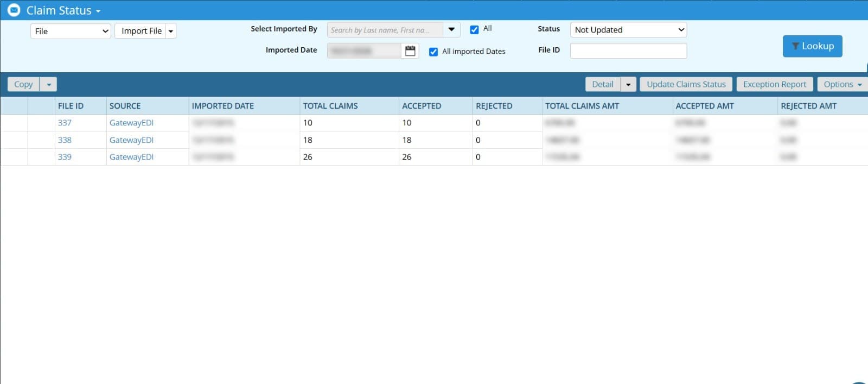Sort by SOURCE column header
868x384 pixels.
tap(148, 106)
